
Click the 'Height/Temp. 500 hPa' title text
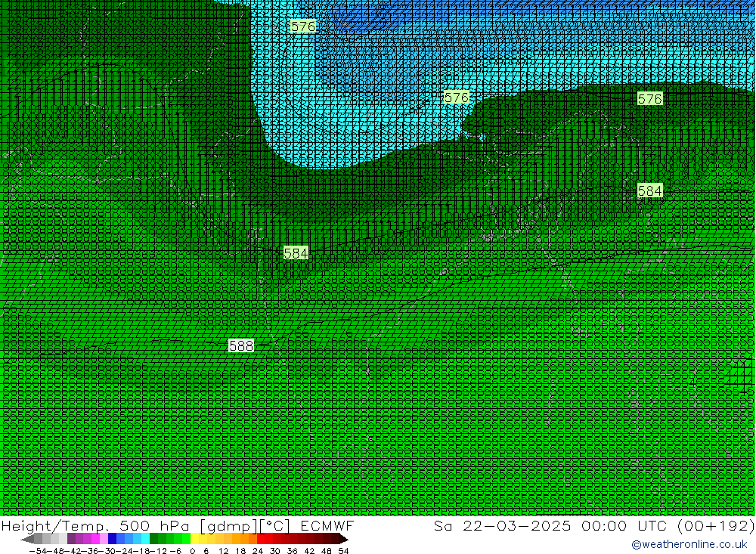tap(95, 525)
